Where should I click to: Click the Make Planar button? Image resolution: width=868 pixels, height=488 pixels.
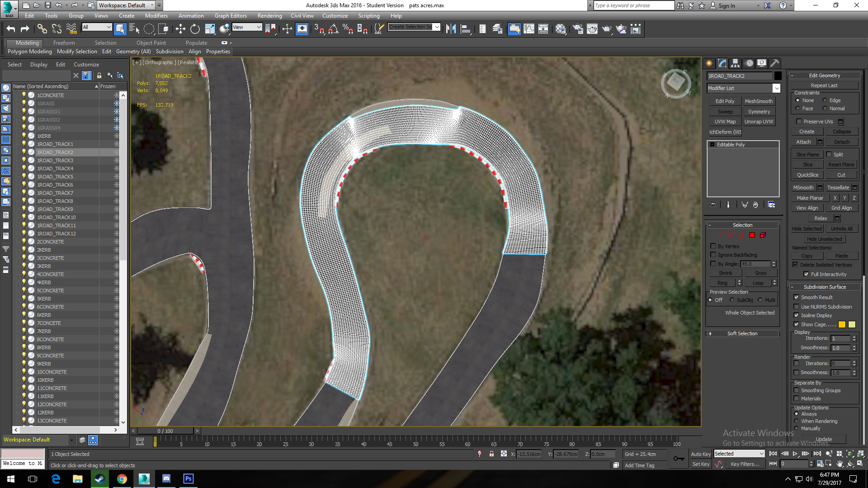[x=810, y=198]
